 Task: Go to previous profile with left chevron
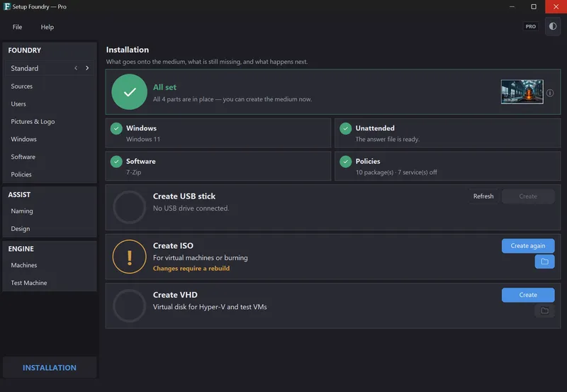coord(76,68)
